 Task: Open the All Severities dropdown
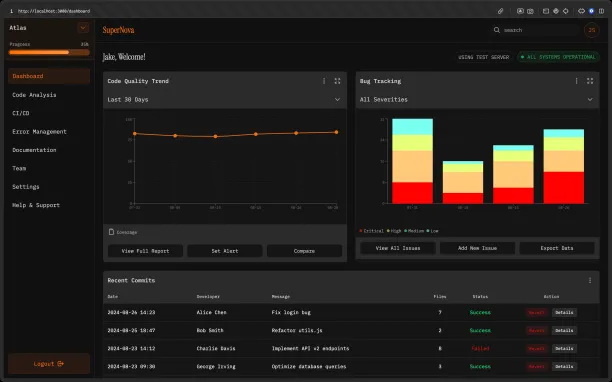click(x=477, y=99)
